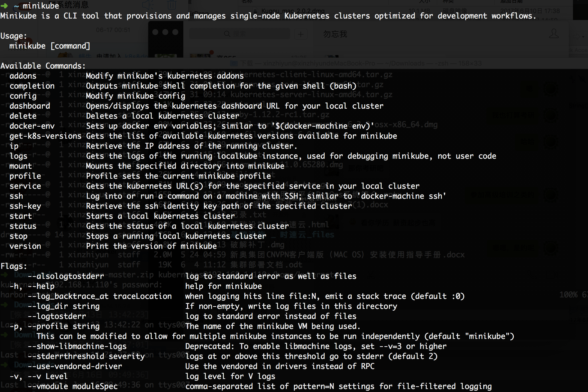
Task: Select Kugou_mac_2.0.2.dmg in the Finder window behind
Action: coord(292,11)
